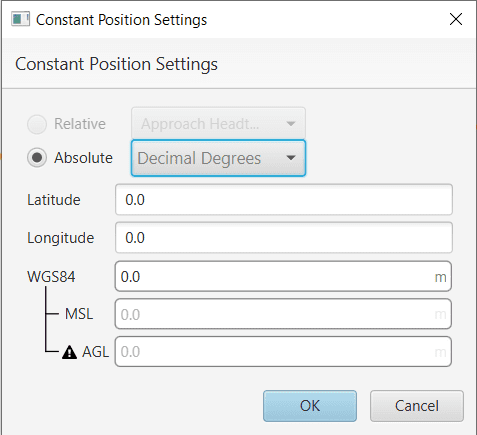
Task: Click the AGL warning triangle icon
Action: click(69, 352)
